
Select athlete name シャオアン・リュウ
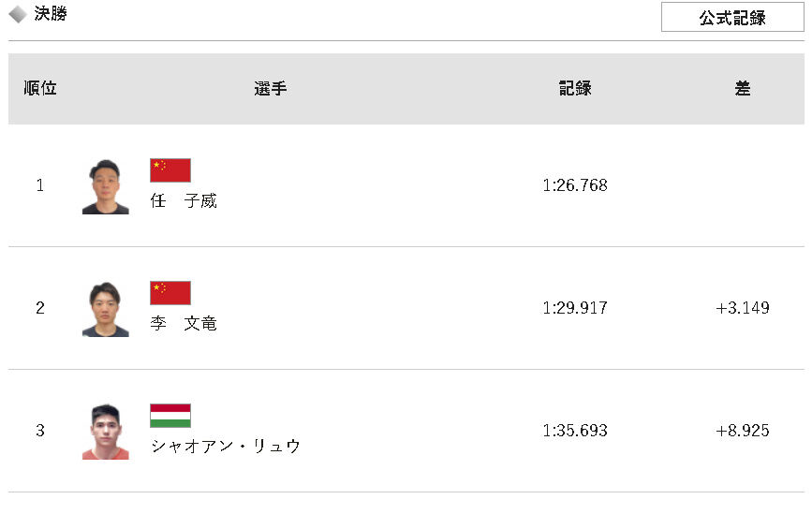226,446
